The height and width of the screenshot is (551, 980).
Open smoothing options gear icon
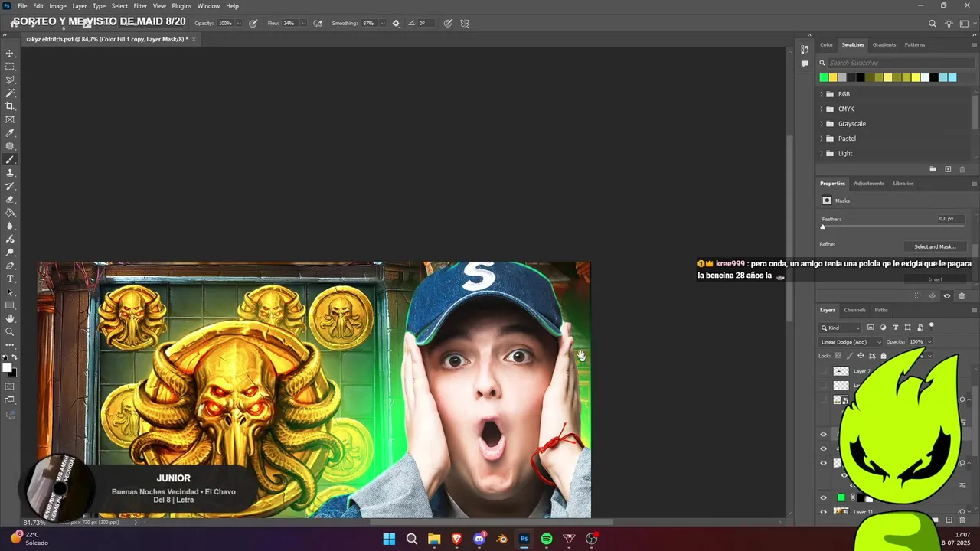396,24
